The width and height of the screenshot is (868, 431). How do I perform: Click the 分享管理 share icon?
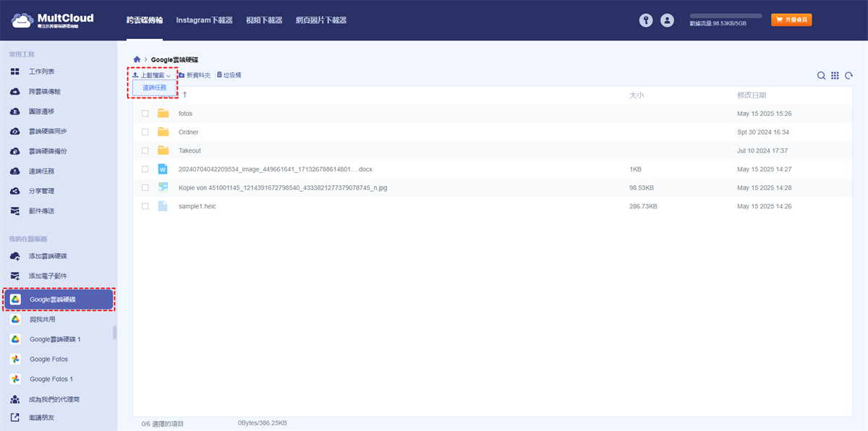14,191
